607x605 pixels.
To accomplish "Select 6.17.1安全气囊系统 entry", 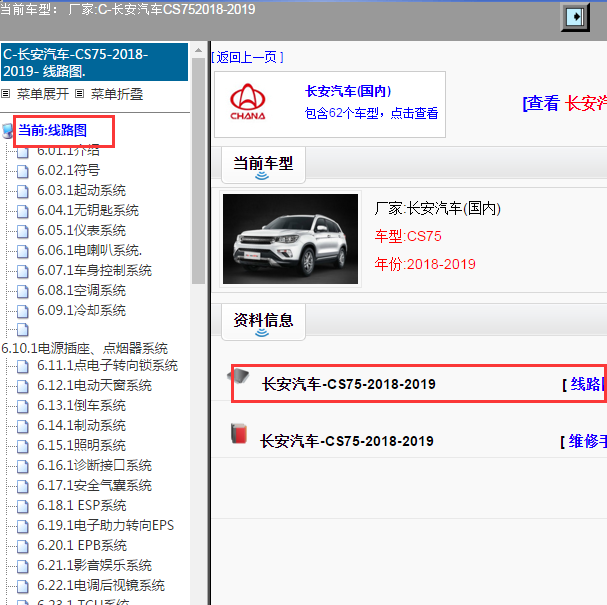I will pos(94,486).
